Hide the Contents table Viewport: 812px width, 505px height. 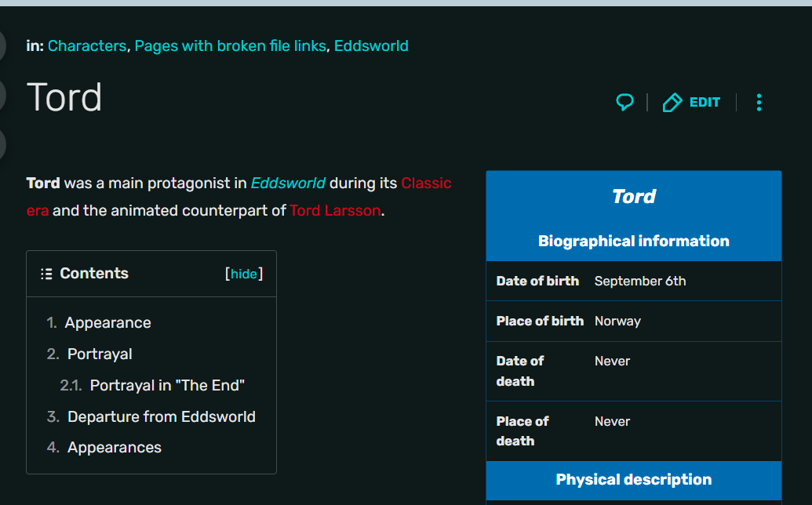tap(244, 274)
